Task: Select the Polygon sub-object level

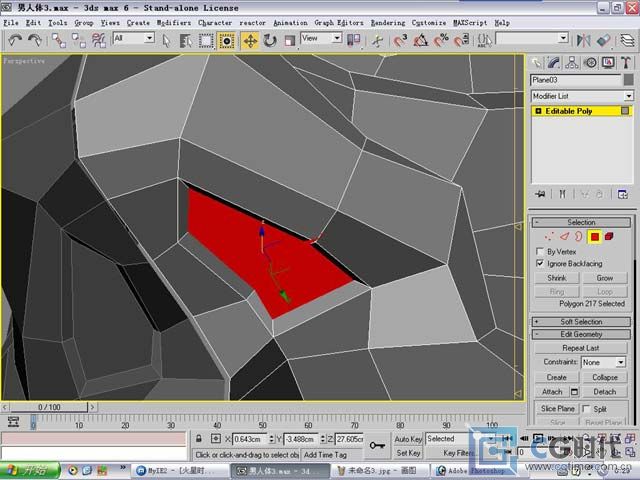Action: point(594,237)
